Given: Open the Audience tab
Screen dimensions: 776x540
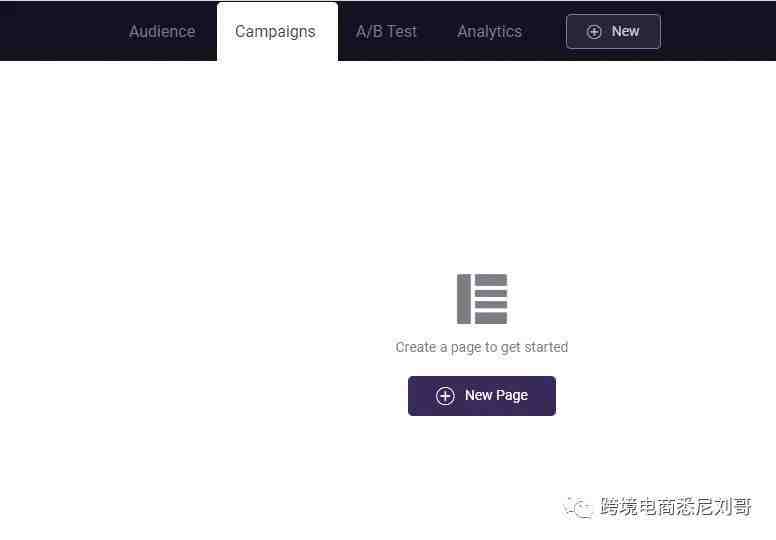Looking at the screenshot, I should click(x=162, y=32).
